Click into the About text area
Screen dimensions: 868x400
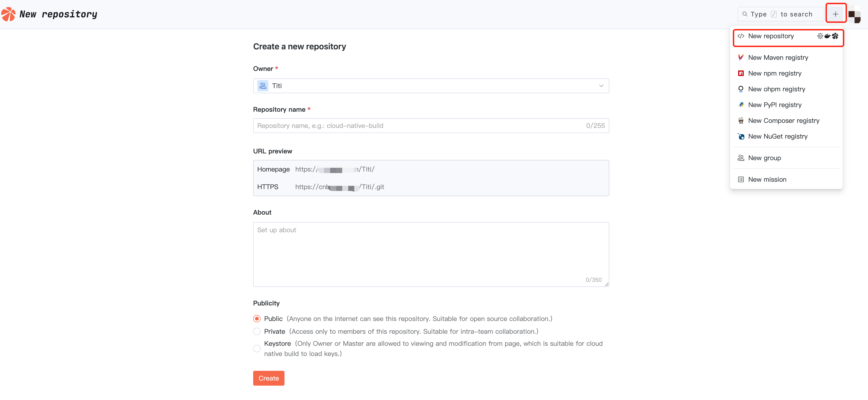pos(431,254)
